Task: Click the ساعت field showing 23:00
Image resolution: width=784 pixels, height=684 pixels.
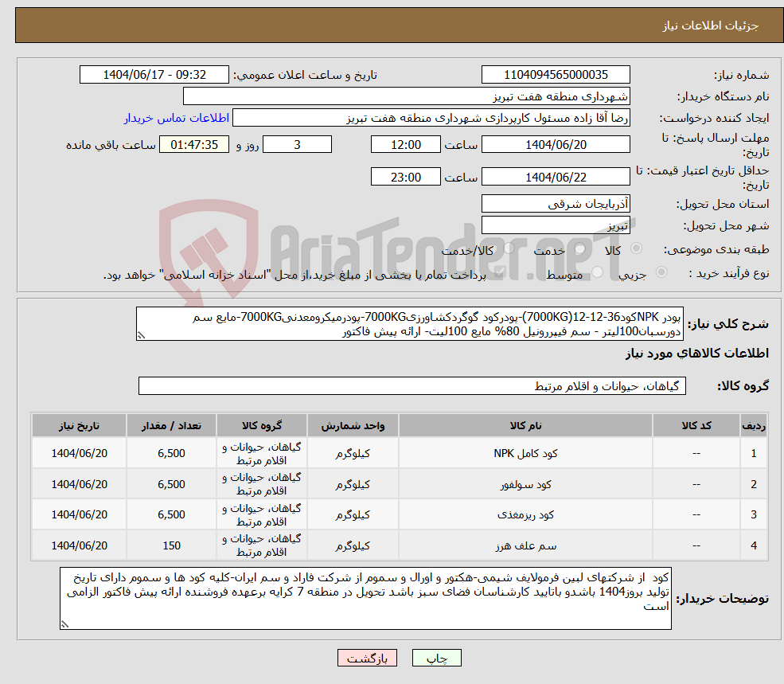Action: (x=406, y=176)
